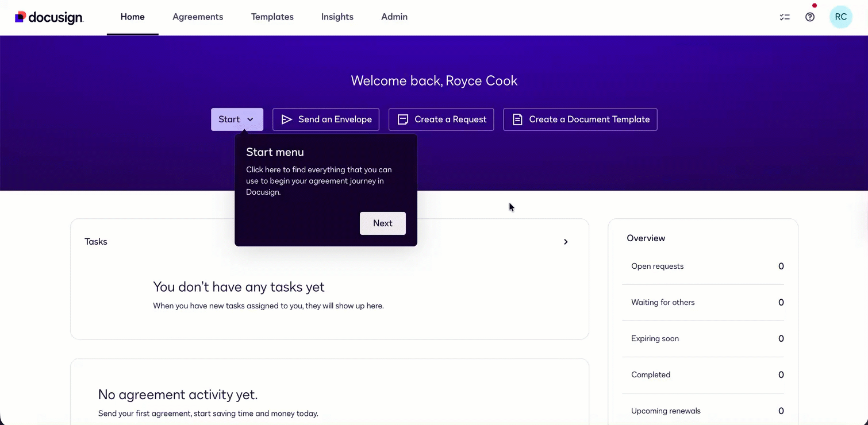Open the RC profile avatar

pos(841,17)
